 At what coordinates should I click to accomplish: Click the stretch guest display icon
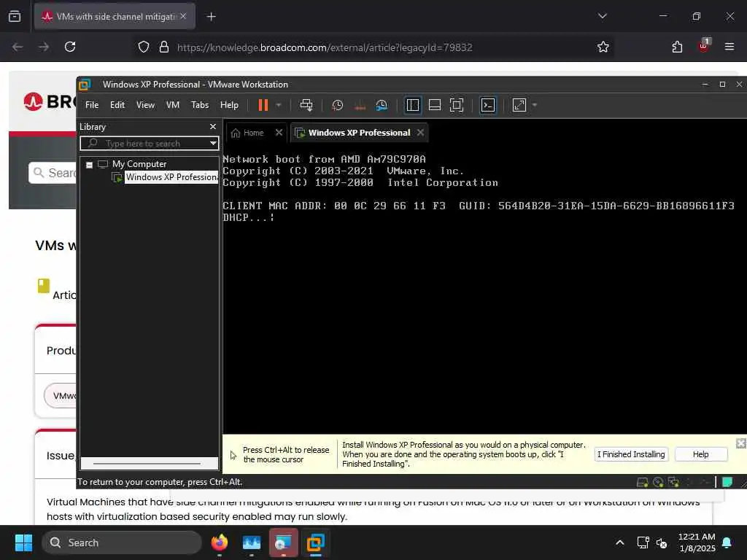[x=519, y=105]
